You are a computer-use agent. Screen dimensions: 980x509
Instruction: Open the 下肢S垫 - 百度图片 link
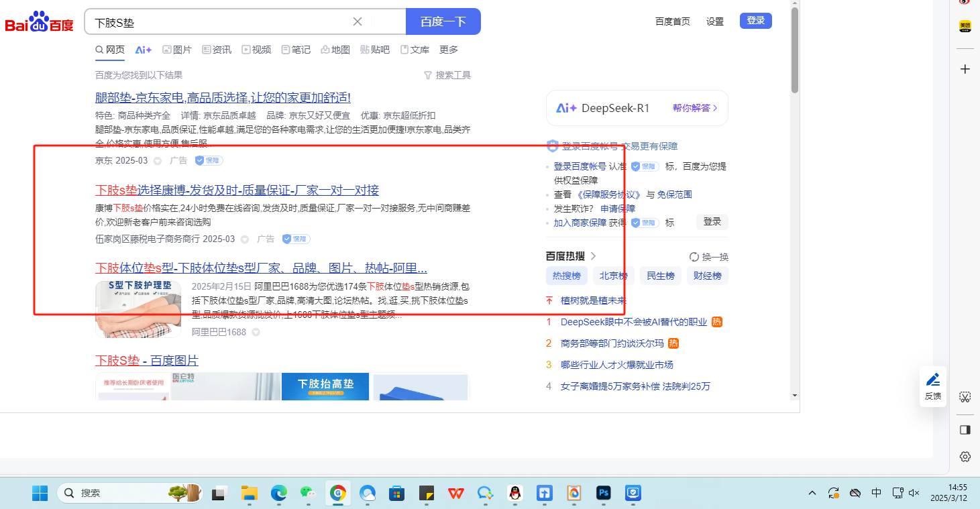pos(147,360)
